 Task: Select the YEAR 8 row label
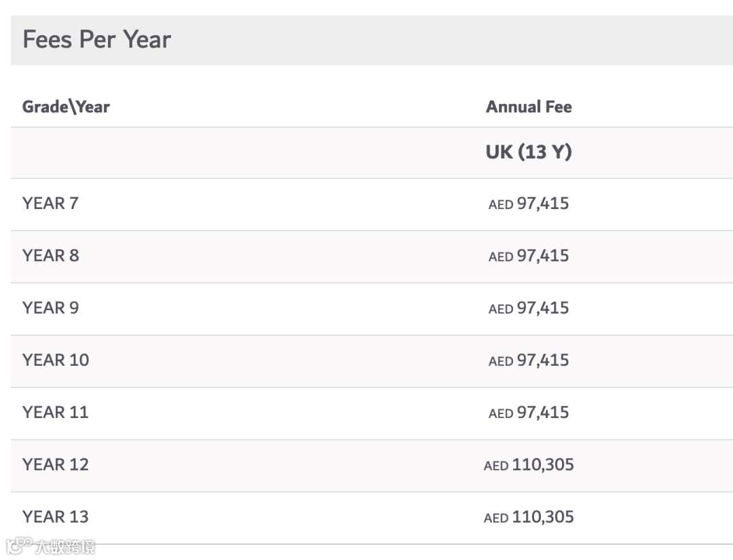(x=51, y=256)
